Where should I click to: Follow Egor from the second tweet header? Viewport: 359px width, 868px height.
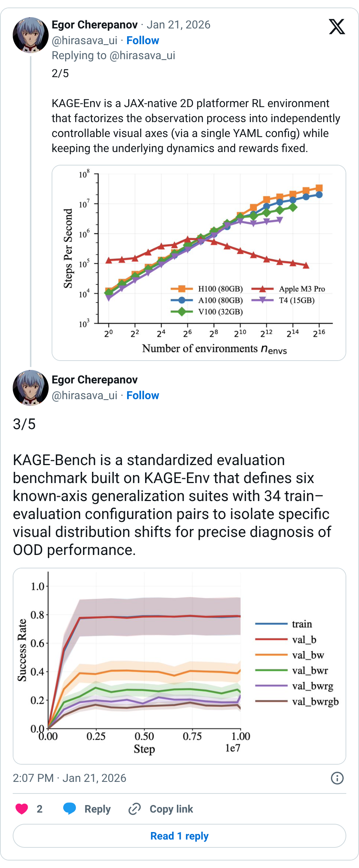pyautogui.click(x=142, y=395)
